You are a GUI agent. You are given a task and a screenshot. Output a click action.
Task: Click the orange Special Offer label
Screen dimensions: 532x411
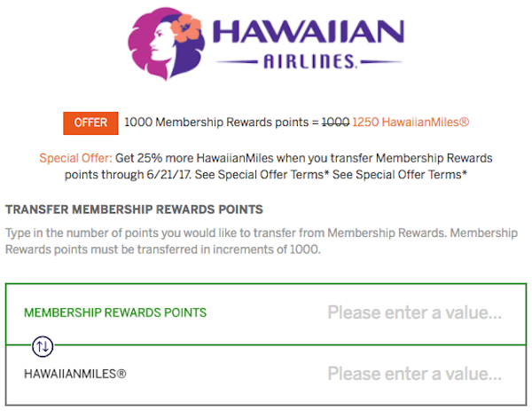click(75, 158)
